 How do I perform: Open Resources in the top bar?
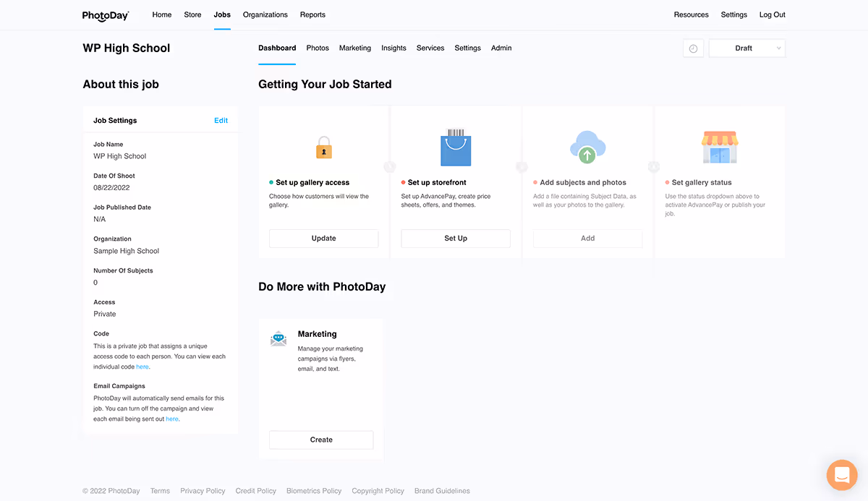(x=692, y=14)
